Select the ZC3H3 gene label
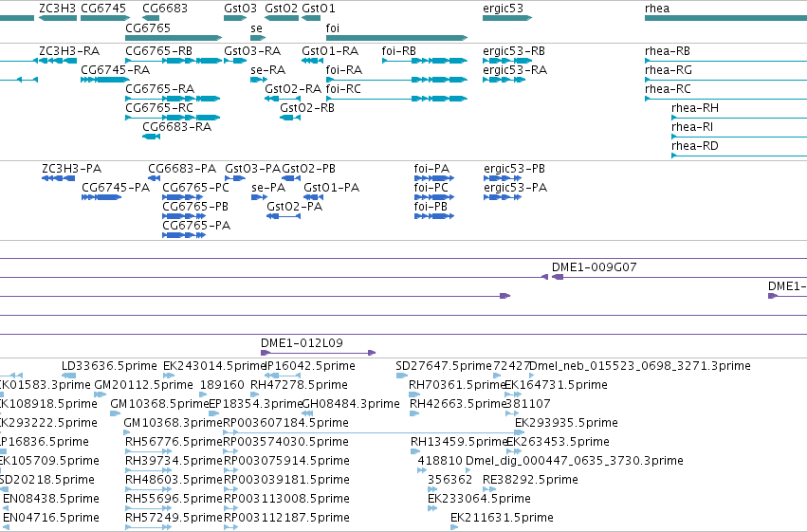 click(x=57, y=9)
